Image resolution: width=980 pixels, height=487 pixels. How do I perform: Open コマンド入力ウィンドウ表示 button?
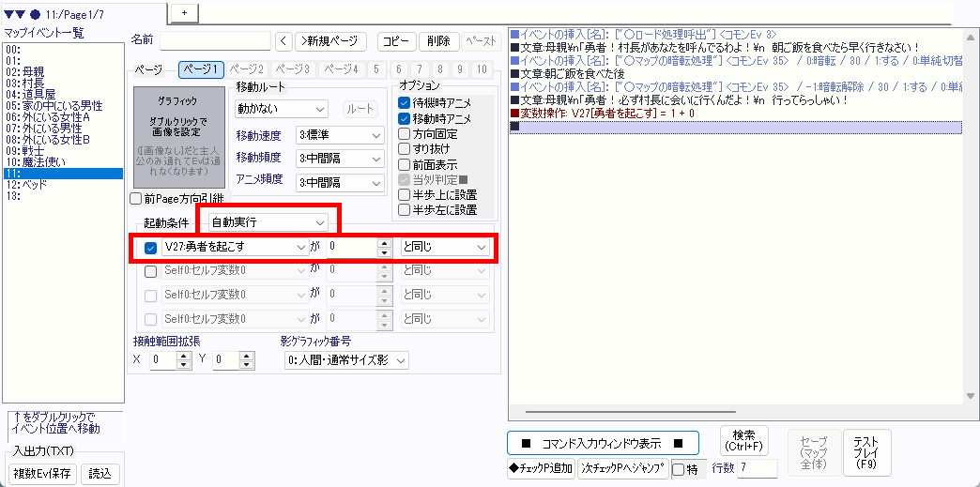605,443
